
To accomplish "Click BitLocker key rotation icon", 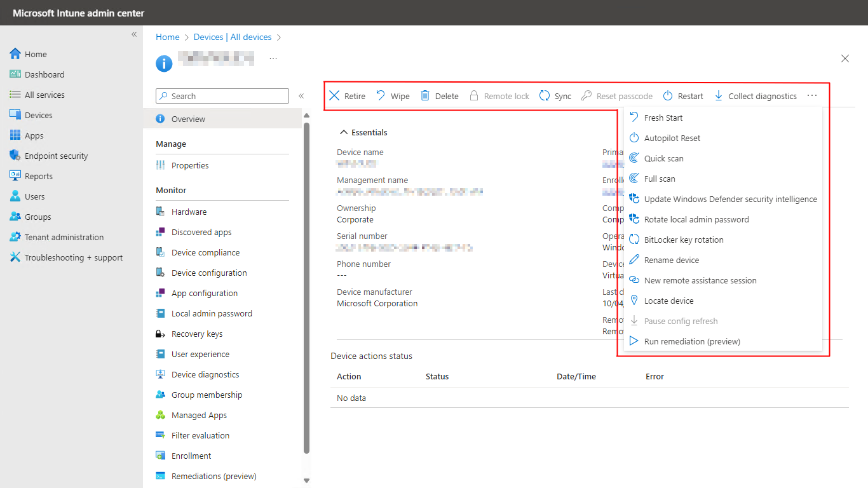I will pos(634,240).
